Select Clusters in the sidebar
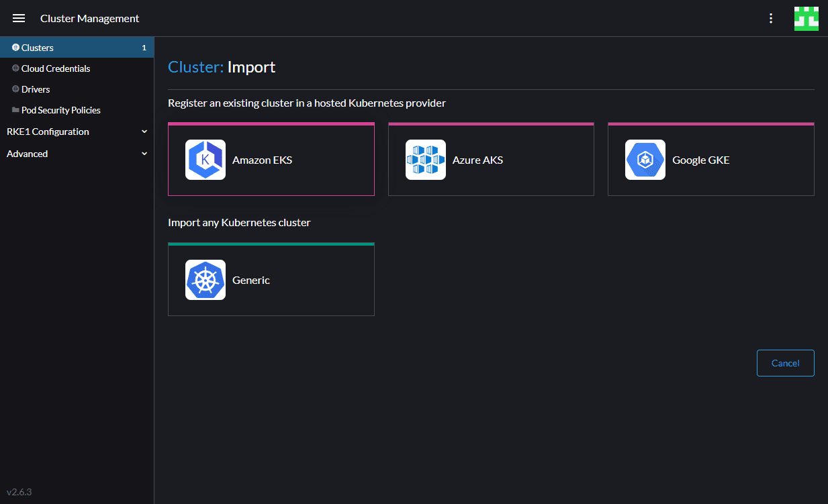This screenshot has width=828, height=504. [x=38, y=48]
